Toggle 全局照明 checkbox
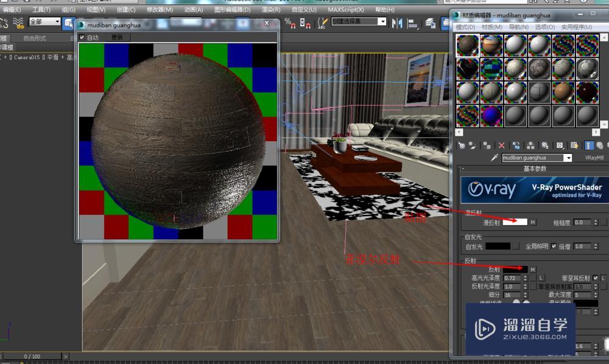Image resolution: width=609 pixels, height=364 pixels. tap(554, 246)
